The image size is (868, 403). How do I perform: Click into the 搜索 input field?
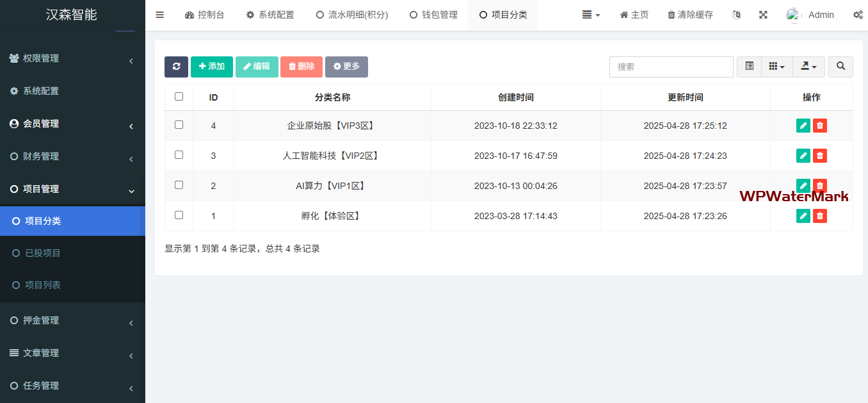(x=671, y=67)
